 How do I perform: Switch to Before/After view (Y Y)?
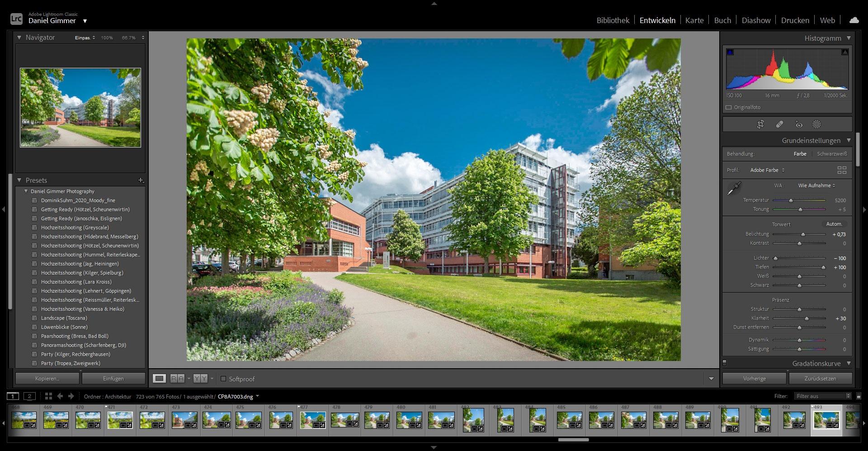click(200, 379)
